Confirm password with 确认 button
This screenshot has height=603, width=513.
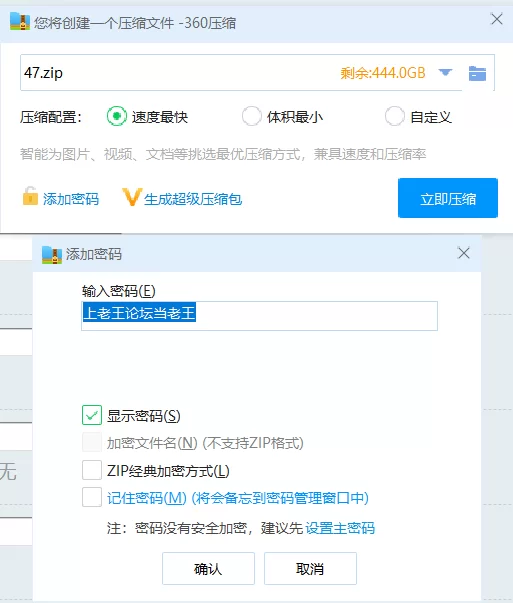[208, 568]
